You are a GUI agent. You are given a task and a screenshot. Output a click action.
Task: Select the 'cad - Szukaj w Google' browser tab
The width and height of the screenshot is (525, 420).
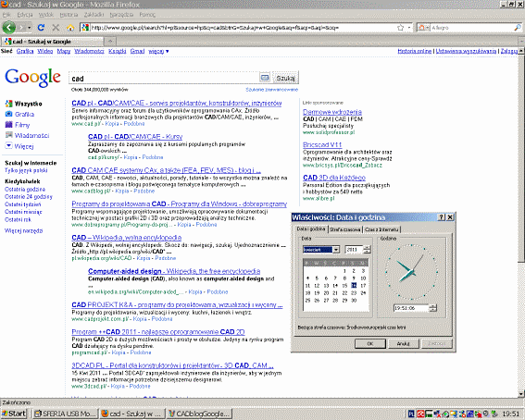[52, 42]
